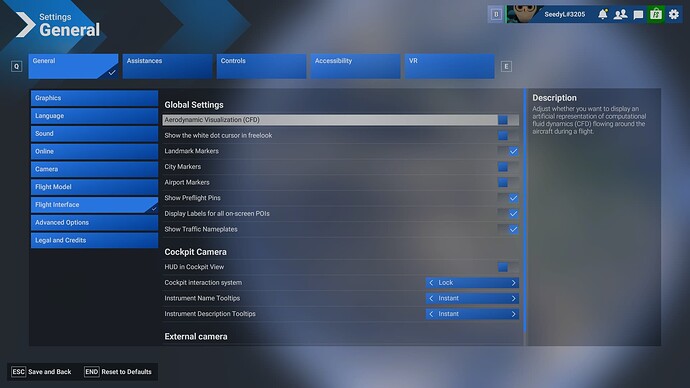The width and height of the screenshot is (690, 388).
Task: Enable Airport Markers toggle
Action: 508,182
